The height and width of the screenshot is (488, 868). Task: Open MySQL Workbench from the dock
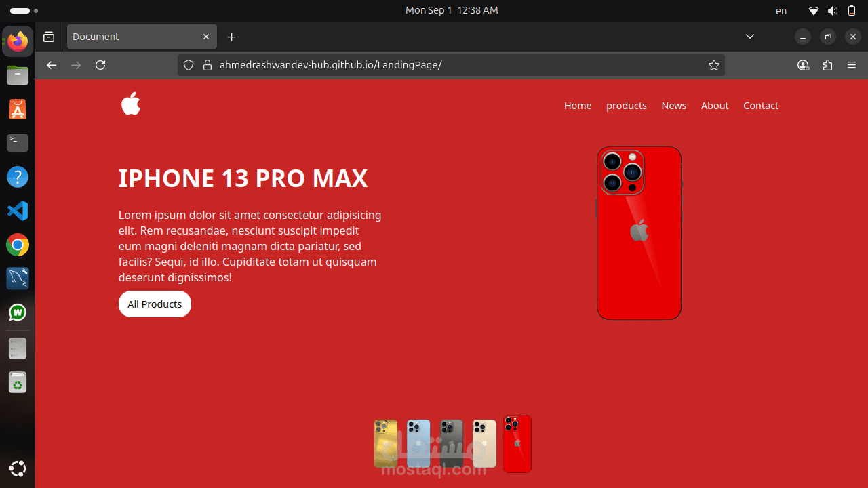point(18,279)
